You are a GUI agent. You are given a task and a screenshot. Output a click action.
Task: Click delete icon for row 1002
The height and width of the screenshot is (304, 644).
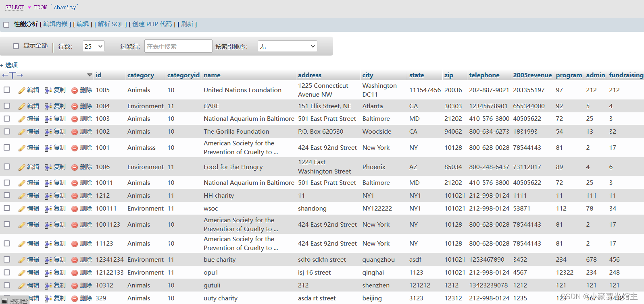[x=75, y=132]
